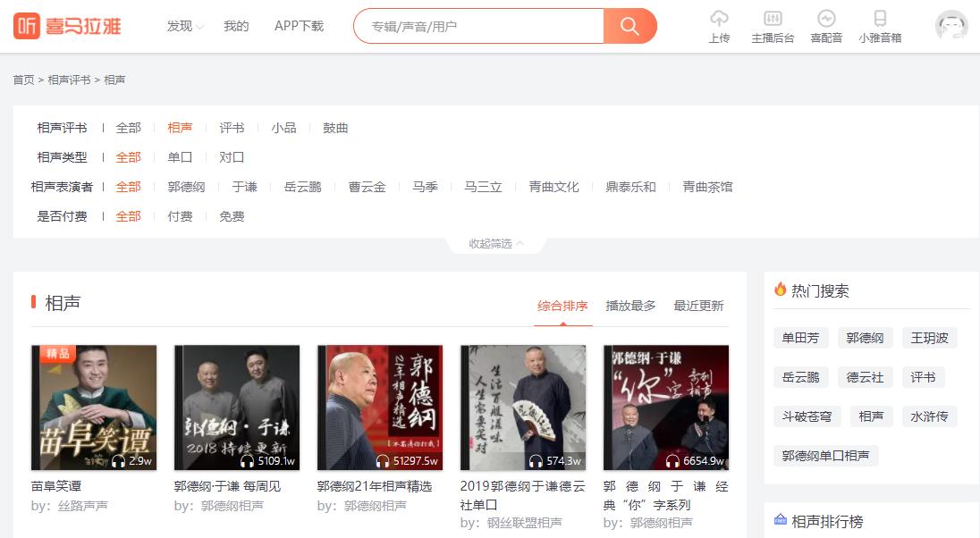Select the 鼓曲 category filter
The image size is (980, 538).
335,128
